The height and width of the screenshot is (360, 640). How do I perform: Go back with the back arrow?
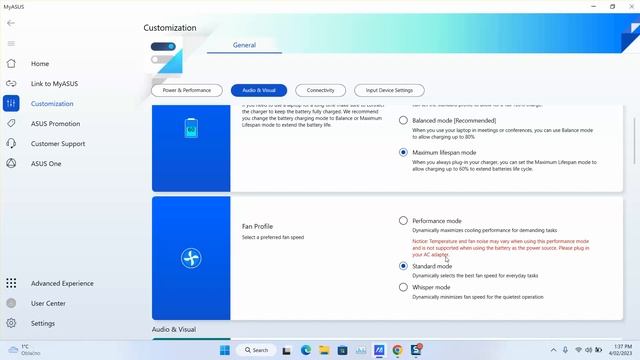[11, 23]
